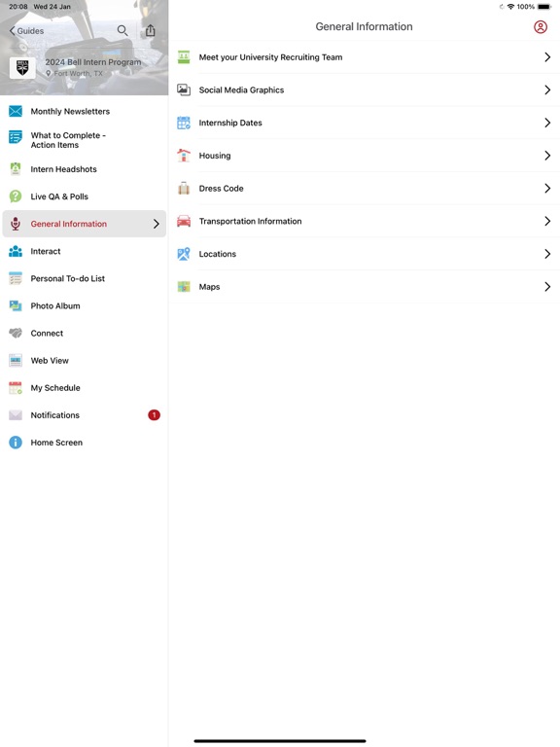The width and height of the screenshot is (560, 747).
Task: Click the 2024 Bell Intern Program title
Action: [93, 62]
